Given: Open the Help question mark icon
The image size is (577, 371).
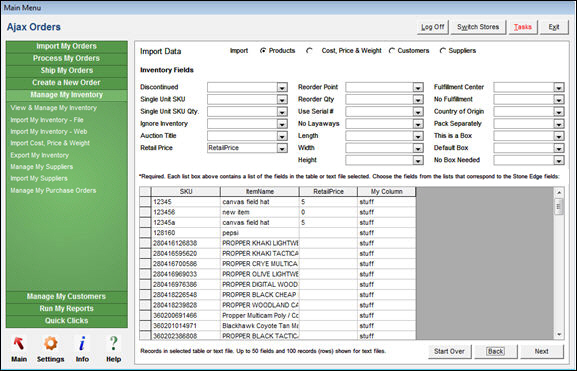Looking at the screenshot, I should (x=113, y=343).
